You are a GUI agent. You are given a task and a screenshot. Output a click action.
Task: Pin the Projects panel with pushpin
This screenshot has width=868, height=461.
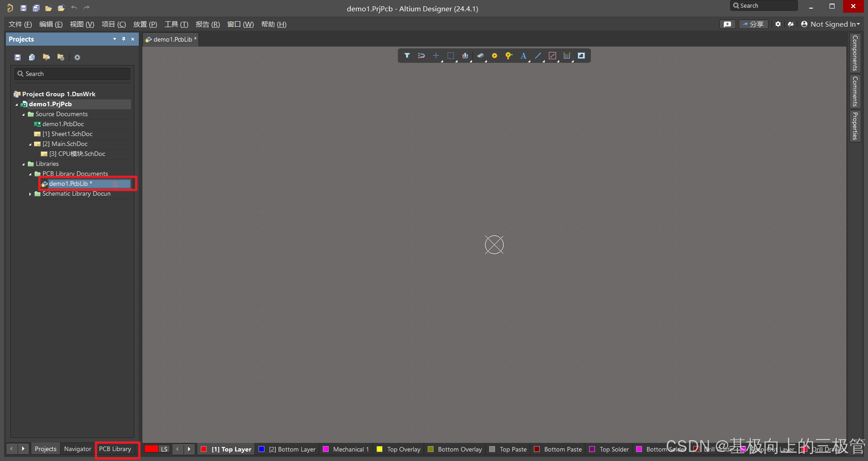coord(123,39)
